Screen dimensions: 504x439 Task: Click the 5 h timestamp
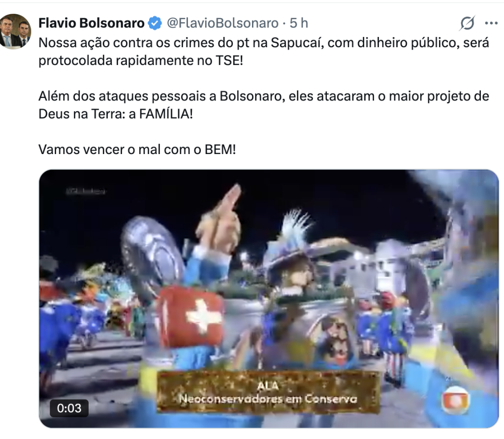[299, 23]
